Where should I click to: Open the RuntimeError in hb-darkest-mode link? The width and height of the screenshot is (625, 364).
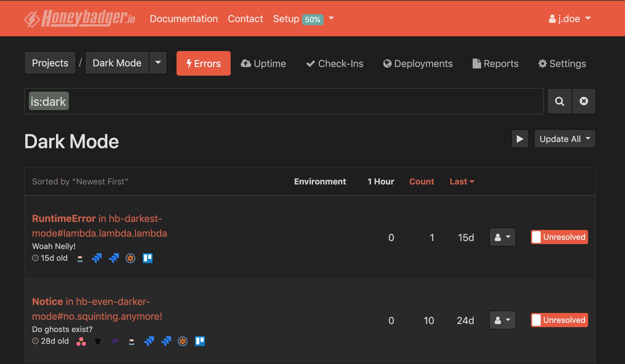coord(99,226)
